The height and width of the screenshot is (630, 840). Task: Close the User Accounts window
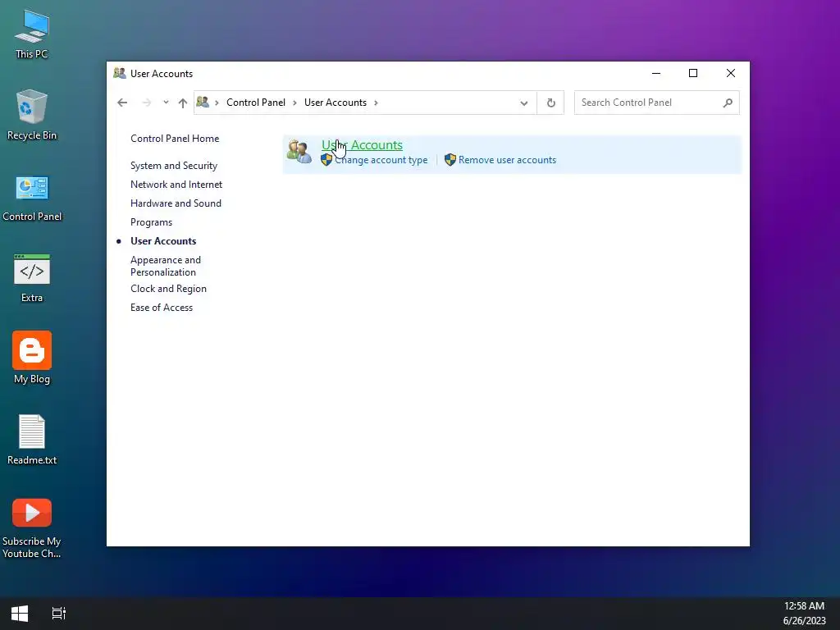[x=730, y=73]
